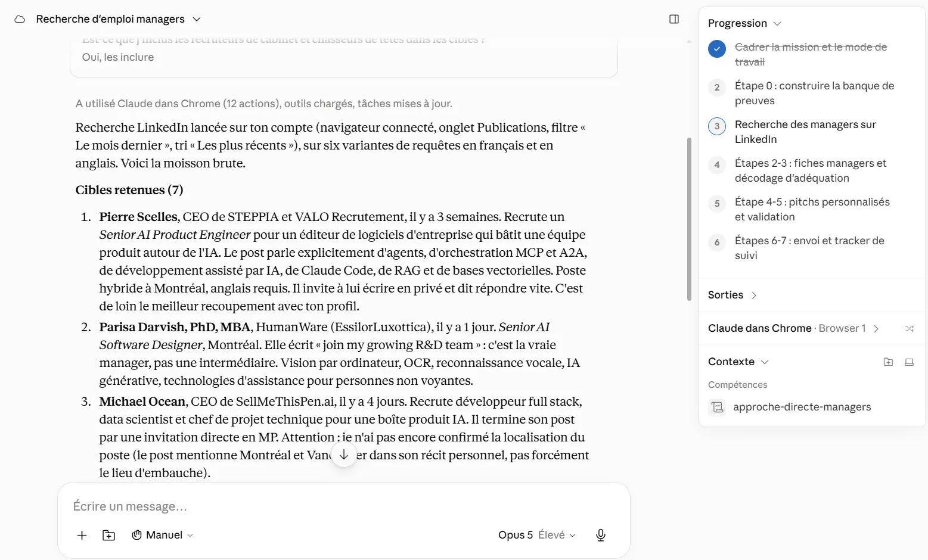Open the approche-directe-managers skill
The width and height of the screenshot is (928, 560).
802,407
